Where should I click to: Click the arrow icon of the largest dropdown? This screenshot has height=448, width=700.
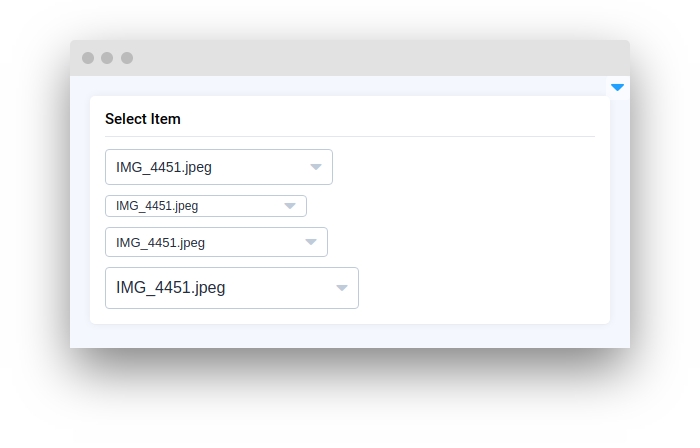coord(342,288)
